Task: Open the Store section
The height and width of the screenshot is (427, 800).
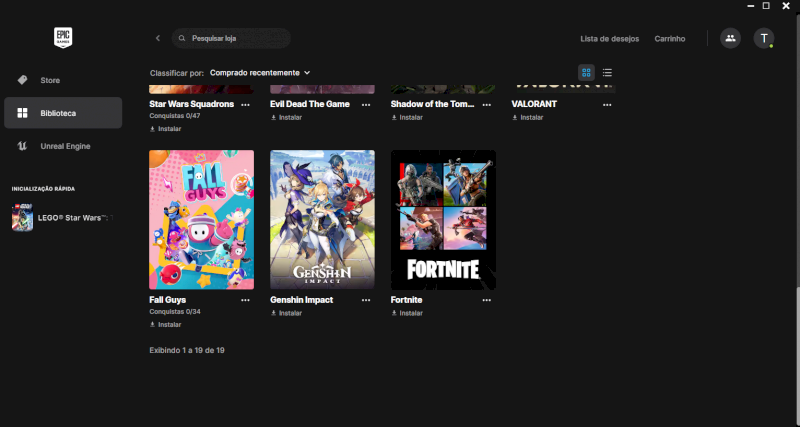Action: point(63,80)
